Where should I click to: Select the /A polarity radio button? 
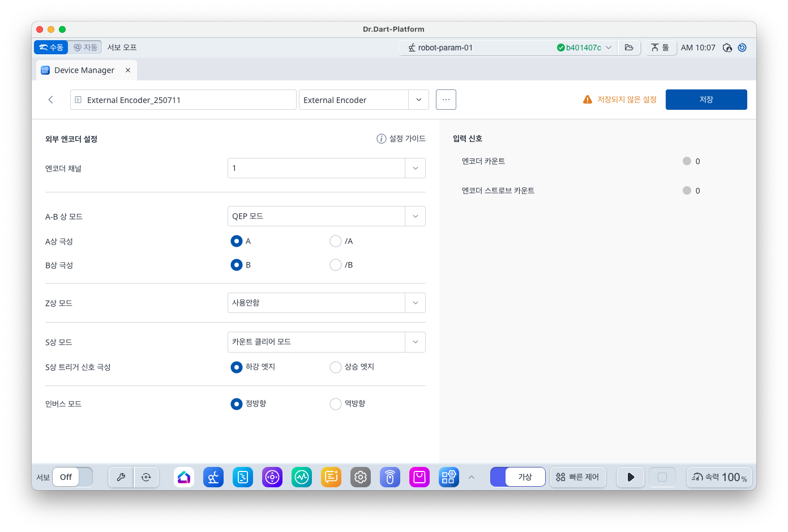coord(336,241)
